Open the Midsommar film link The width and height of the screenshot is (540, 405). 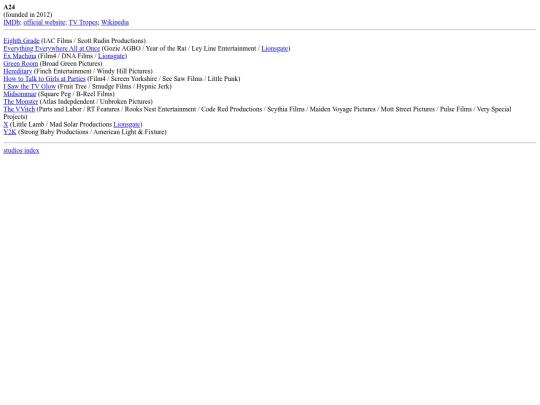tap(20, 94)
